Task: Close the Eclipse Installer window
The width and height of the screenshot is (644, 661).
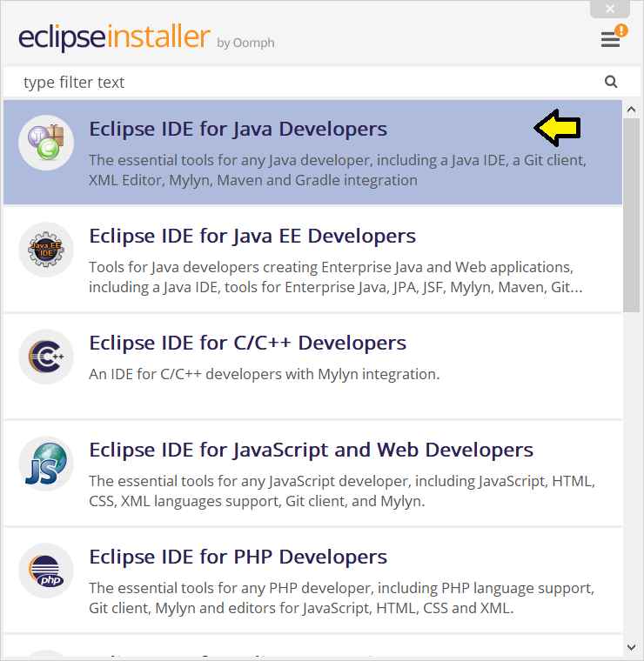Action: tap(610, 9)
